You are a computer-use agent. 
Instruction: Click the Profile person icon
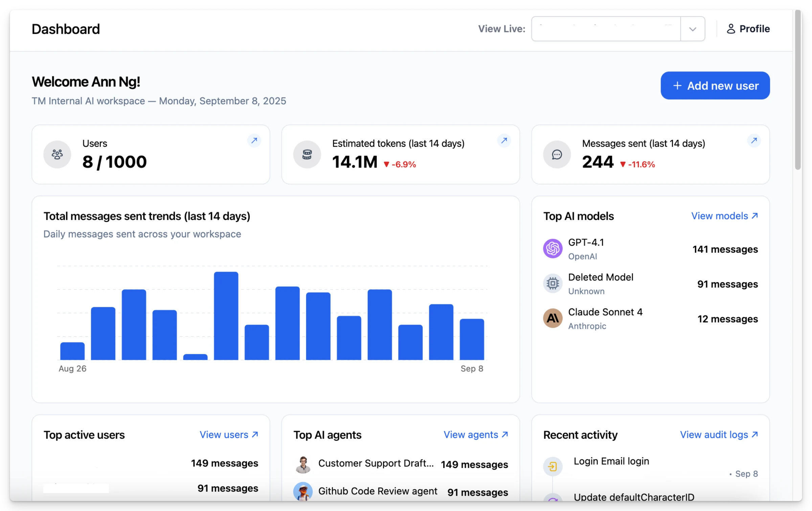731,29
